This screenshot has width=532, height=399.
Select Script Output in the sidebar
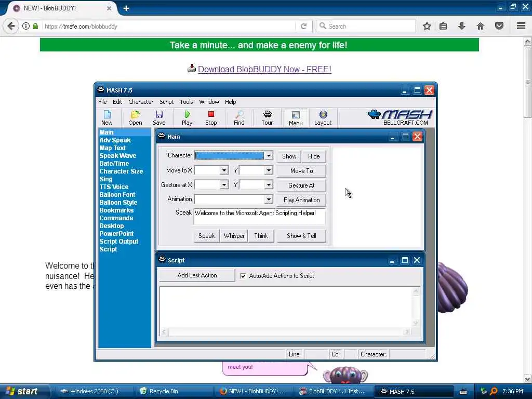pos(119,242)
